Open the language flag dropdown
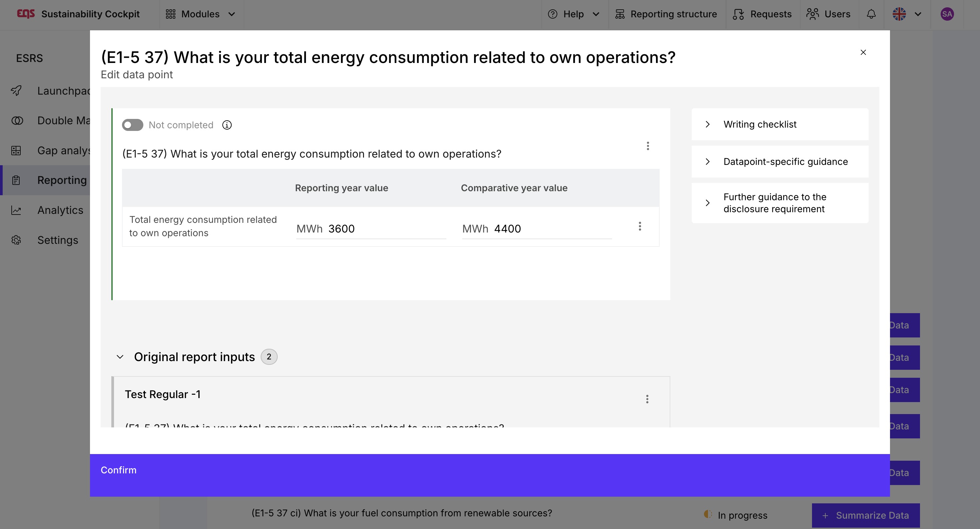This screenshot has width=980, height=529. [907, 14]
